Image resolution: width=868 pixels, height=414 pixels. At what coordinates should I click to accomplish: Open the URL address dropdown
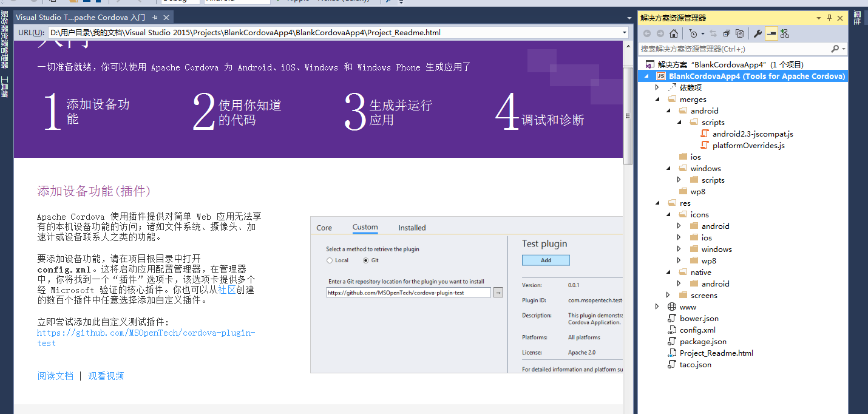(625, 33)
